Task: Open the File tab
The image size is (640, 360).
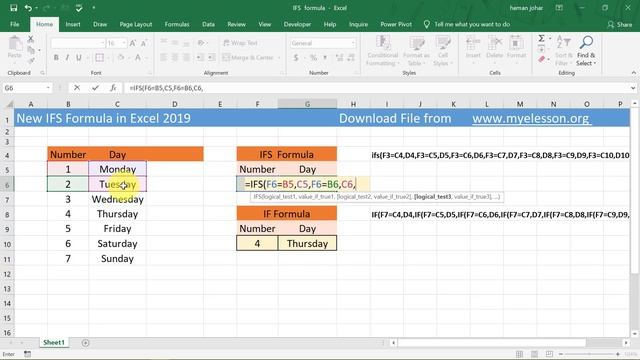Action: click(x=15, y=24)
